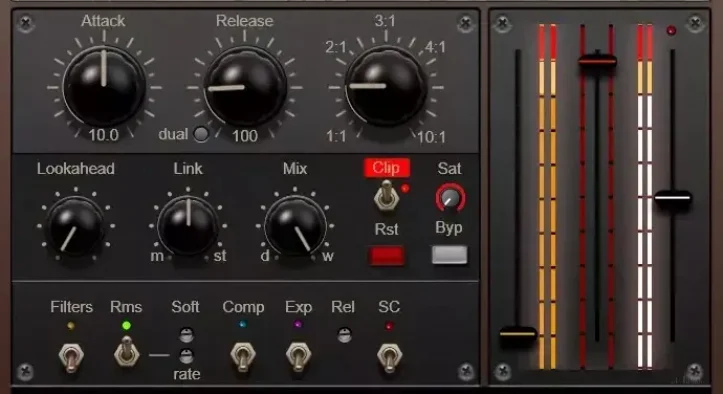The image size is (723, 394).
Task: Click the red Rst reset button
Action: pyautogui.click(x=386, y=257)
